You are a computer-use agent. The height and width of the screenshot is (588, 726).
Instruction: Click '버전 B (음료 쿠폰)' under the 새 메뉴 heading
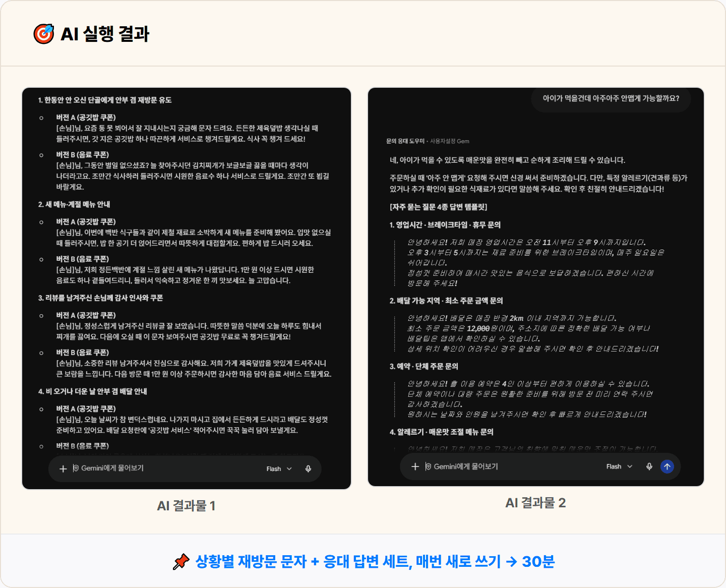tap(82, 259)
